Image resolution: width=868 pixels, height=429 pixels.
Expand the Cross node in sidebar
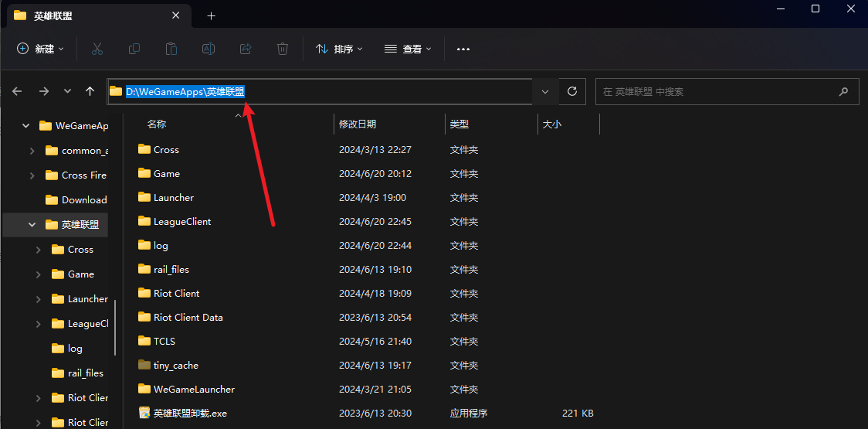coord(38,250)
